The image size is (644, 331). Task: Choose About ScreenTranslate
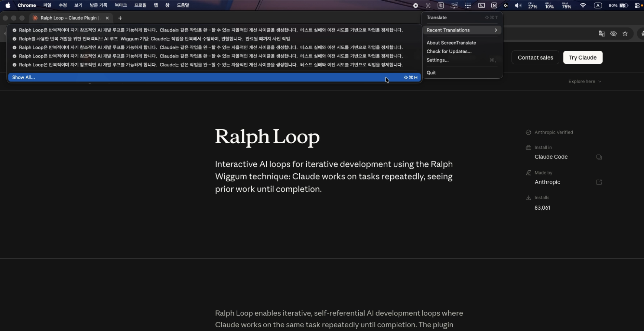coord(462,43)
